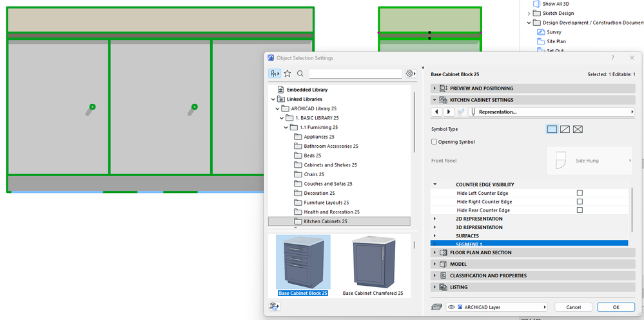Collapse the Linked Libraries tree node

(x=273, y=99)
